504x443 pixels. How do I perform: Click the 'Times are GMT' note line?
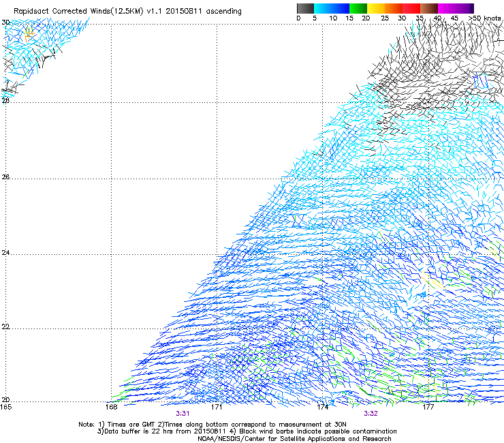212,425
